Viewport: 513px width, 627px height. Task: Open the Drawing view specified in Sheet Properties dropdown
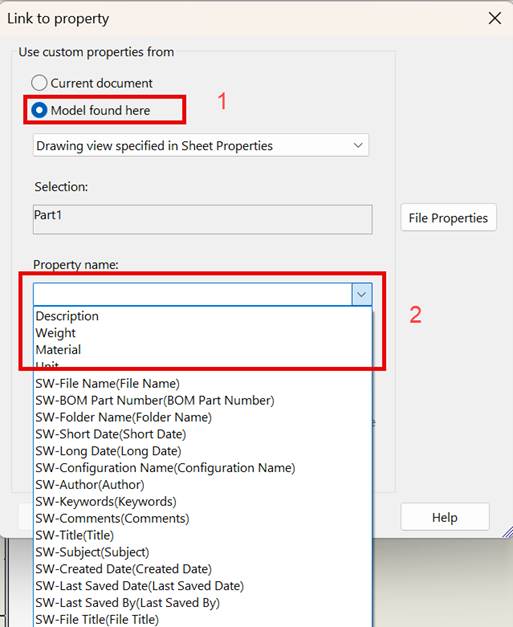pyautogui.click(x=201, y=146)
